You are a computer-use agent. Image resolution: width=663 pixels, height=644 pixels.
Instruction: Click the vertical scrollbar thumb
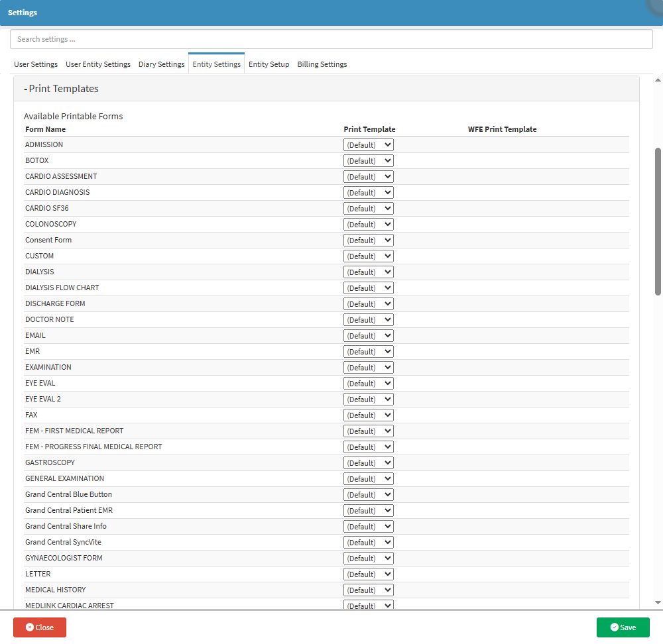pos(658,221)
